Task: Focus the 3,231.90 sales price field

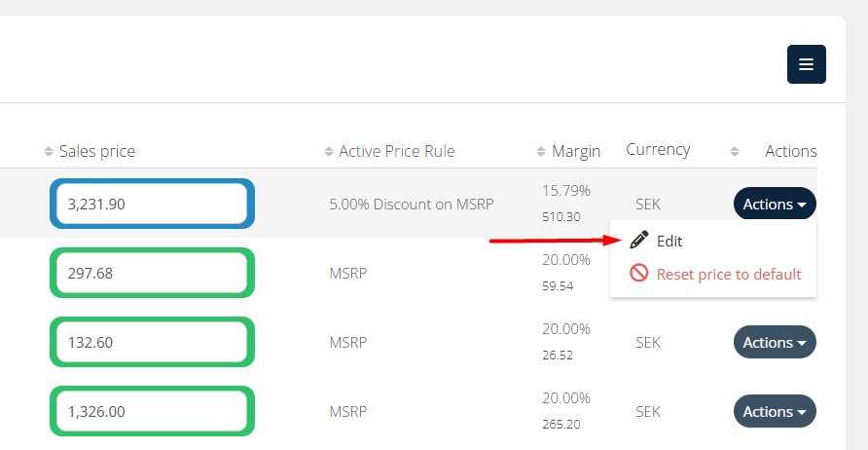Action: [153, 205]
